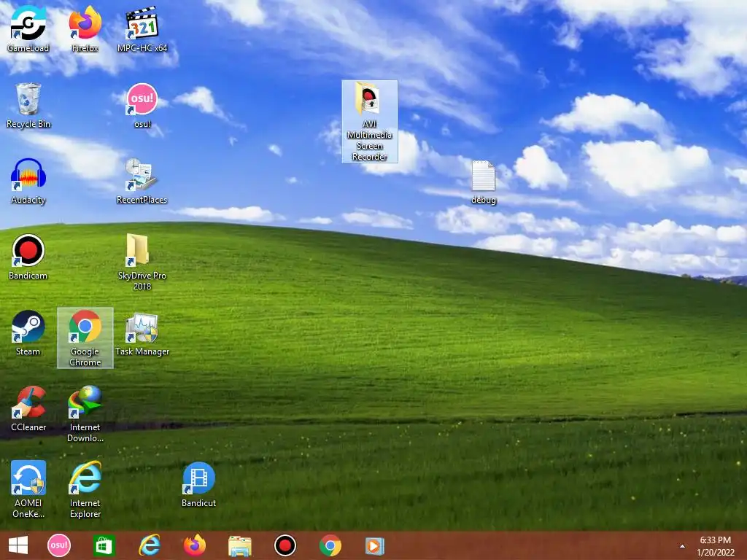Show hidden system tray icons
This screenshot has height=560, width=747.
click(x=682, y=546)
